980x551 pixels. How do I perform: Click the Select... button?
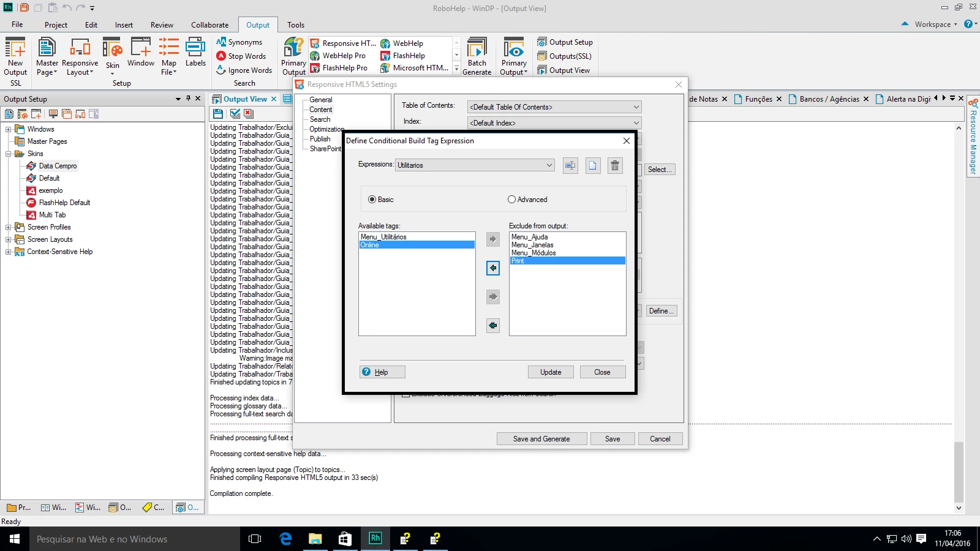659,170
